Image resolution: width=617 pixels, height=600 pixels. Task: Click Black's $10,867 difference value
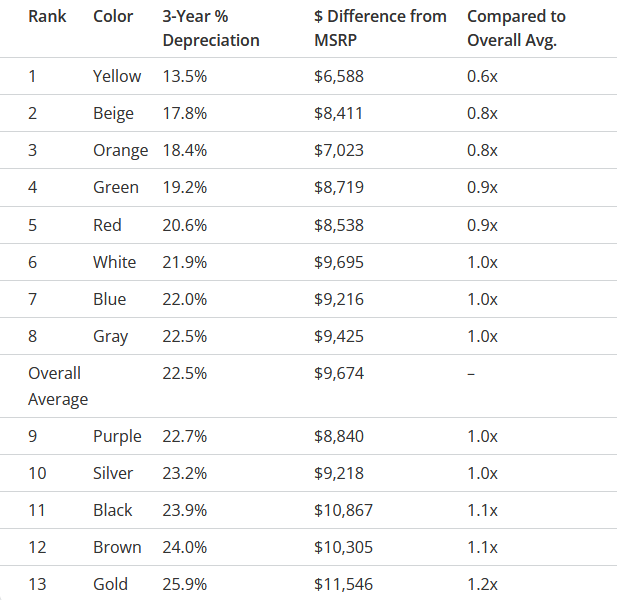[x=343, y=510]
